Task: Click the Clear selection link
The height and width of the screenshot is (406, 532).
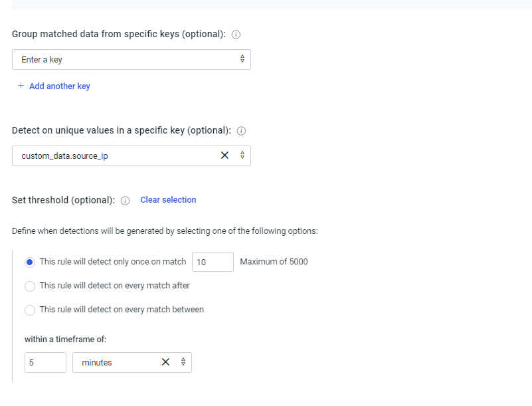Action: 168,200
